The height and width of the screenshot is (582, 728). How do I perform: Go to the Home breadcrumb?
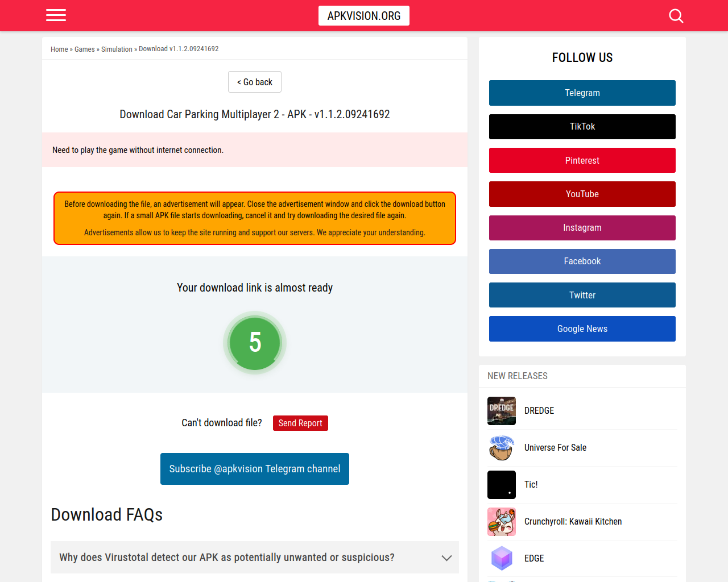(x=59, y=49)
